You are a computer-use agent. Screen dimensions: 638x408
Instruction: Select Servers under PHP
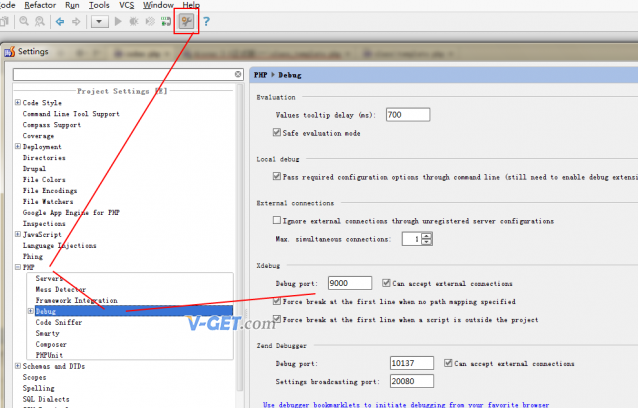(49, 279)
